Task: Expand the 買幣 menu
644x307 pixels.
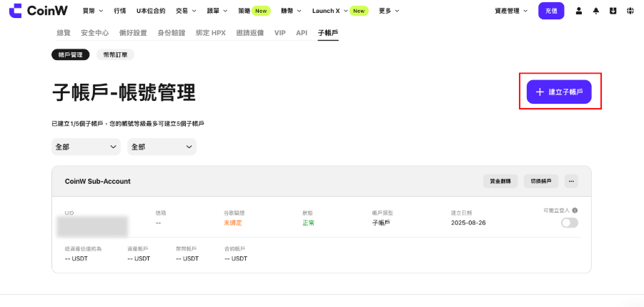Action: tap(92, 11)
